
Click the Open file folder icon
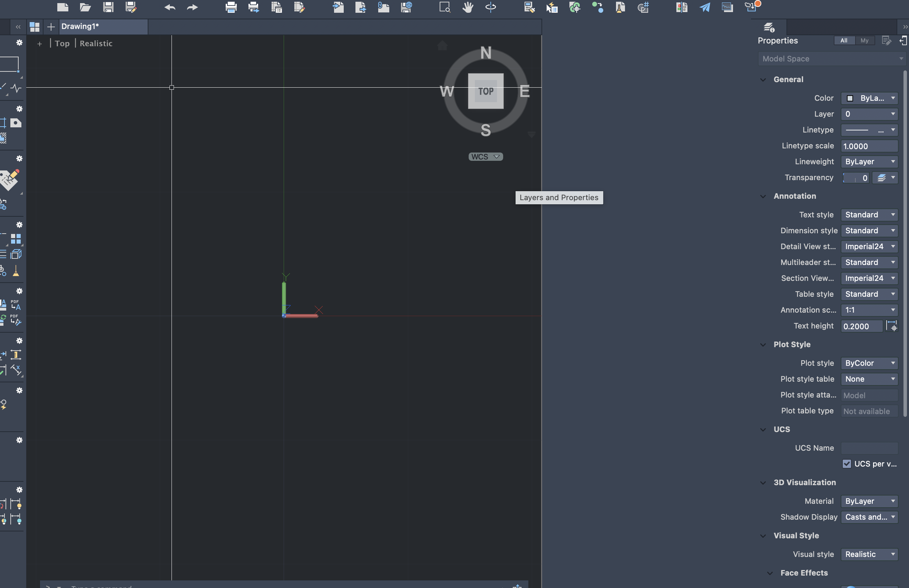[85, 7]
